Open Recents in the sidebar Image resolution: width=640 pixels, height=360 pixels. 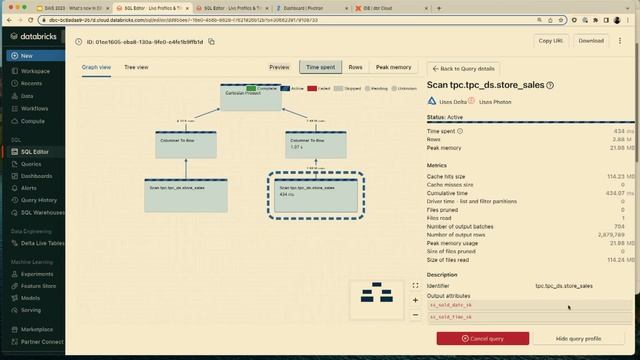pyautogui.click(x=31, y=83)
